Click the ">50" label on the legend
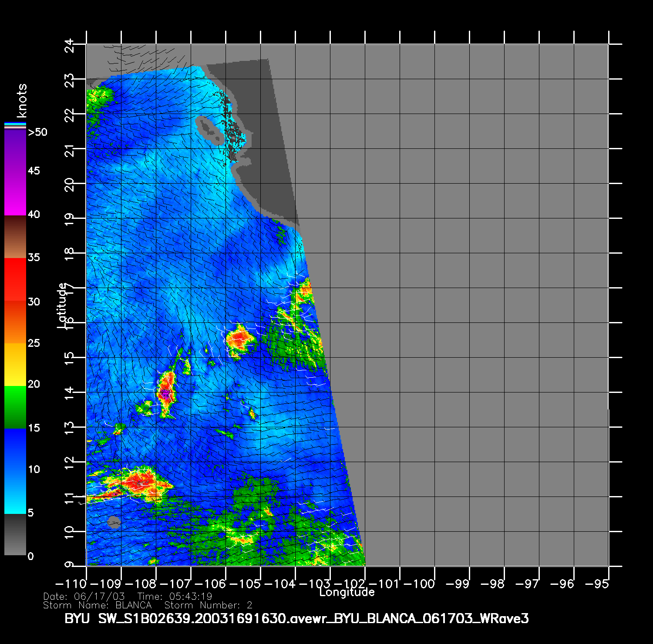Screen dimensions: 653x644 37,132
